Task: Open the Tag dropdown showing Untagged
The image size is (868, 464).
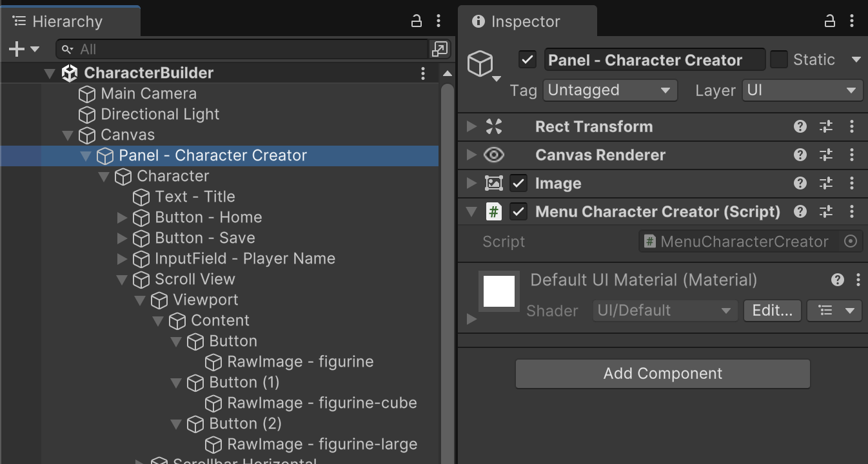Action: point(609,90)
